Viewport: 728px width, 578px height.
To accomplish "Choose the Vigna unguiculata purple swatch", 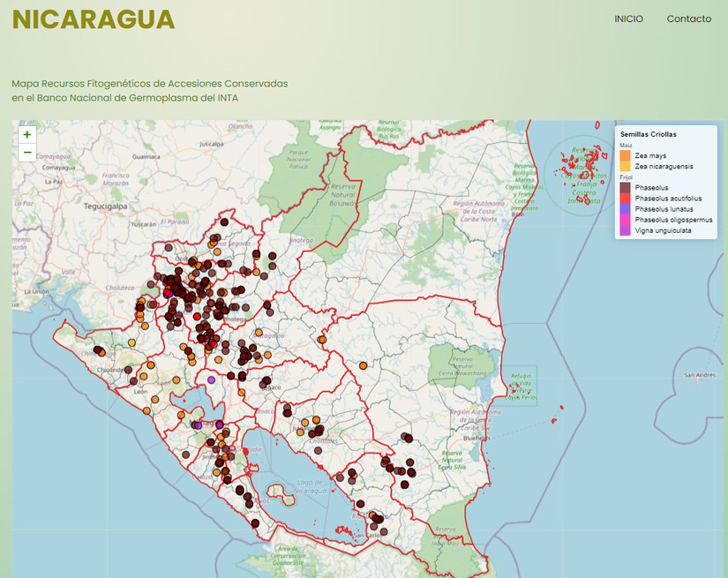I will pos(625,230).
